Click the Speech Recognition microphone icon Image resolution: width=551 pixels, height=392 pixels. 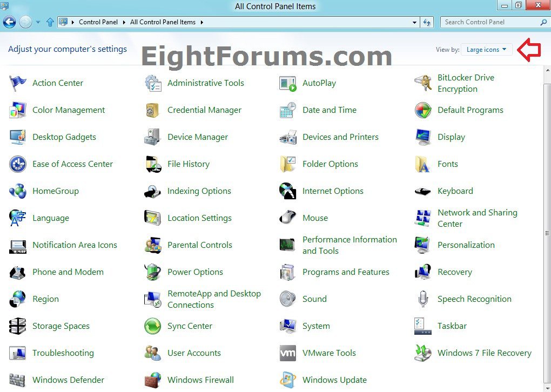click(x=423, y=299)
